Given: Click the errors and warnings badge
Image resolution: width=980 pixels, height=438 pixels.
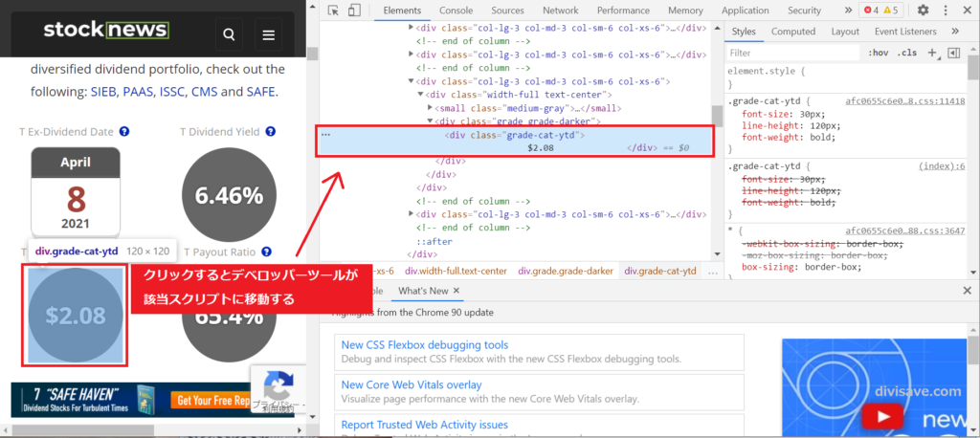Looking at the screenshot, I should [x=881, y=10].
